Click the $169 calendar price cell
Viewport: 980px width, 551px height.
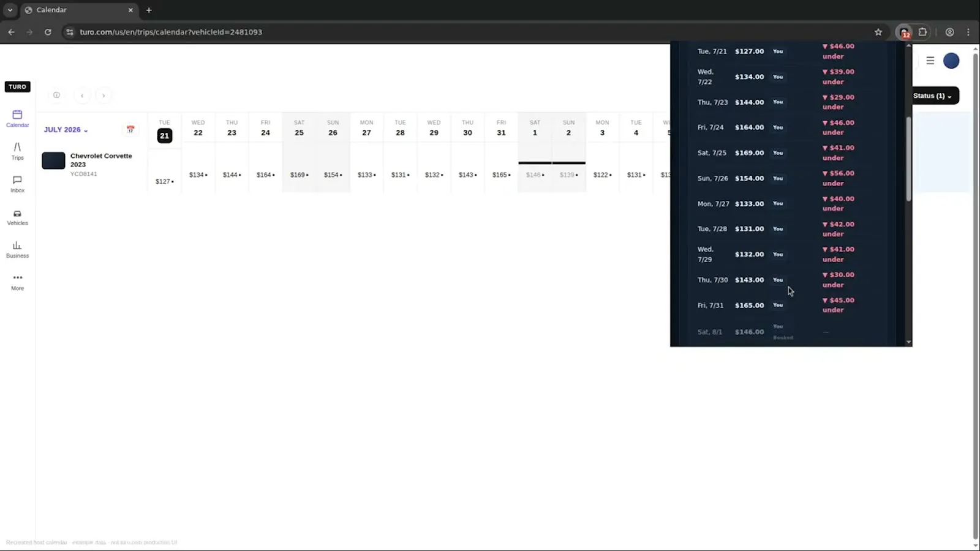pyautogui.click(x=299, y=175)
